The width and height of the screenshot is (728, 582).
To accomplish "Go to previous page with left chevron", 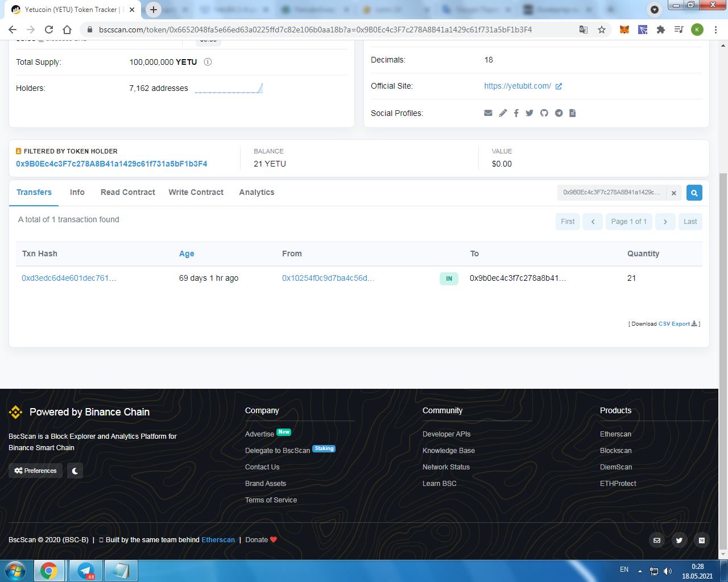I will (593, 222).
